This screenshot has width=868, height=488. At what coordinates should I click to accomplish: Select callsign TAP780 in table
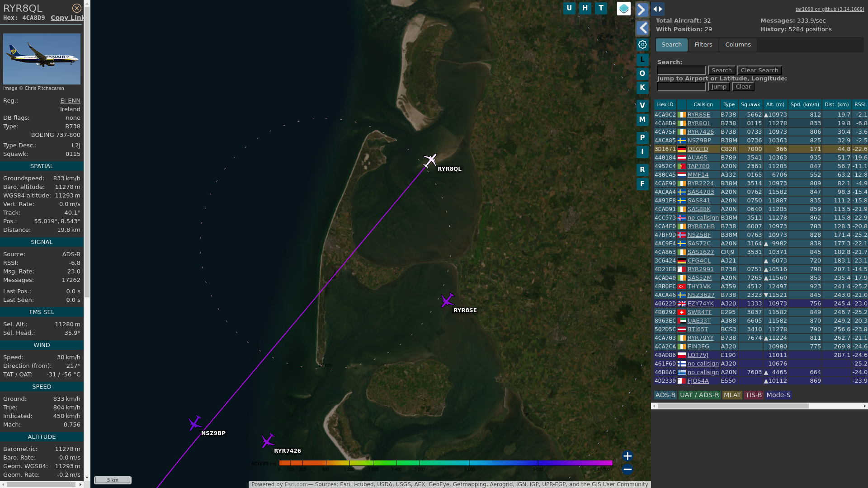(x=698, y=166)
